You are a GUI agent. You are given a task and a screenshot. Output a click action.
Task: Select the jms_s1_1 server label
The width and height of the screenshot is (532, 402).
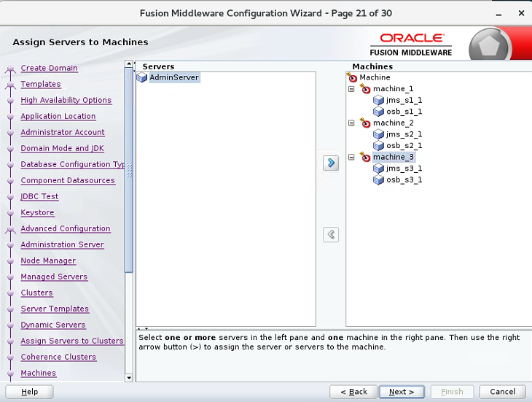click(x=404, y=100)
